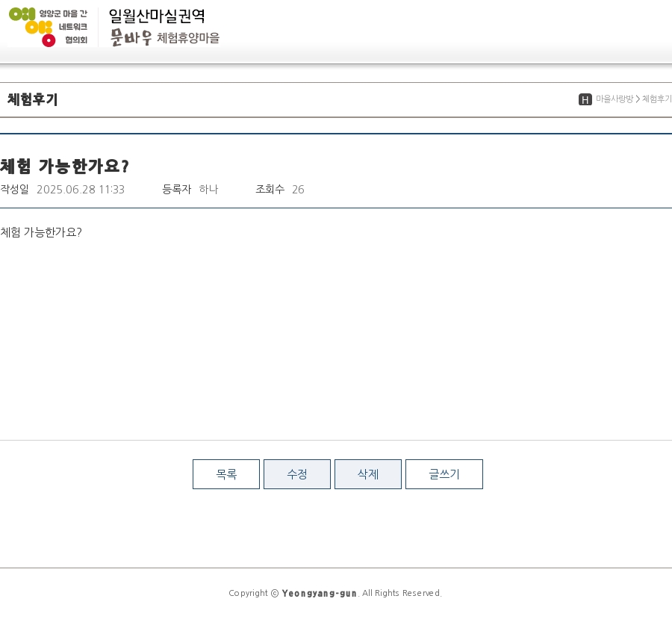Click the author name 하나
672x643 pixels.
208,190
